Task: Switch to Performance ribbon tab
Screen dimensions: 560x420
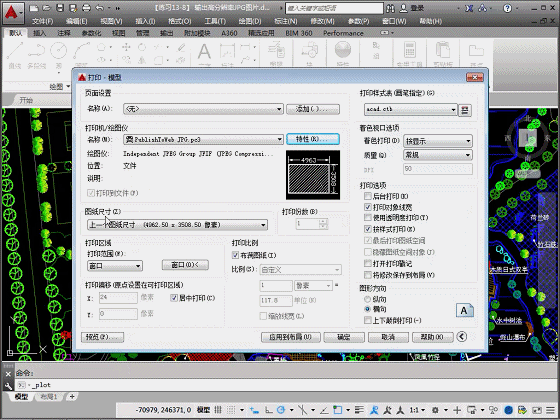Action: (343, 33)
